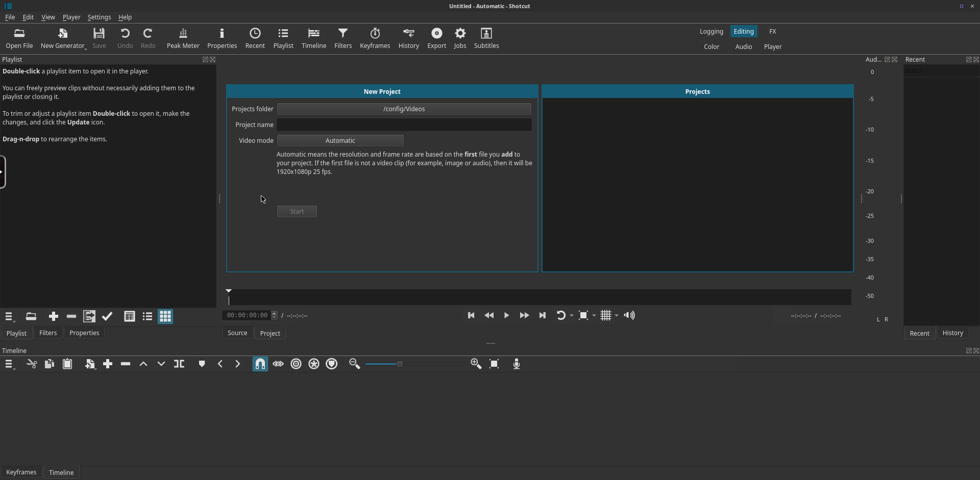Copy the timeline clip
The image size is (980, 480).
tap(50, 364)
